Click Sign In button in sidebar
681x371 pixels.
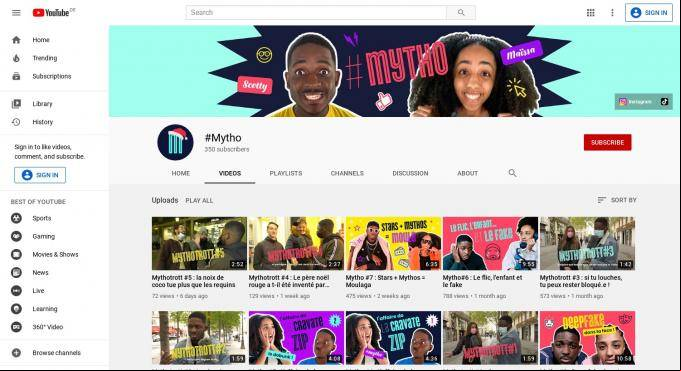click(x=40, y=175)
